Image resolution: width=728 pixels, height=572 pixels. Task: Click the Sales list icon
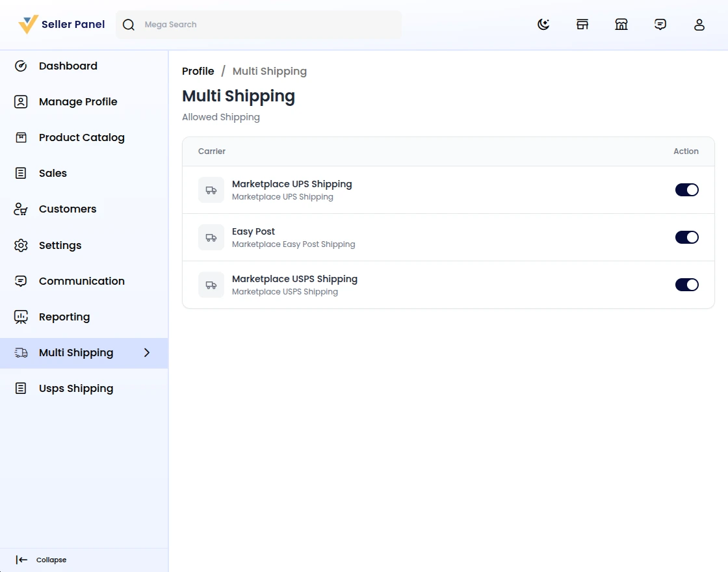click(21, 173)
